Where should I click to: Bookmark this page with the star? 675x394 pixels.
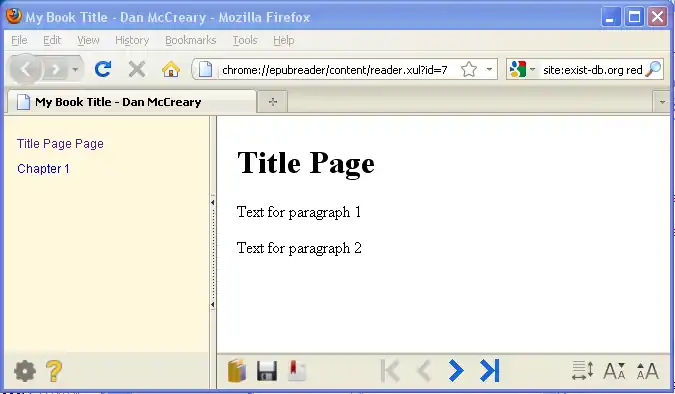pos(469,69)
